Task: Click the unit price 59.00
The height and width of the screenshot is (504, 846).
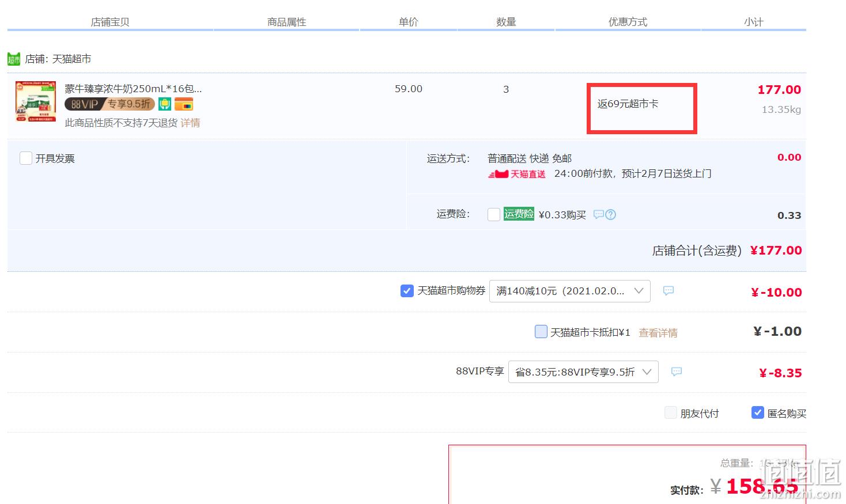Action: 409,89
